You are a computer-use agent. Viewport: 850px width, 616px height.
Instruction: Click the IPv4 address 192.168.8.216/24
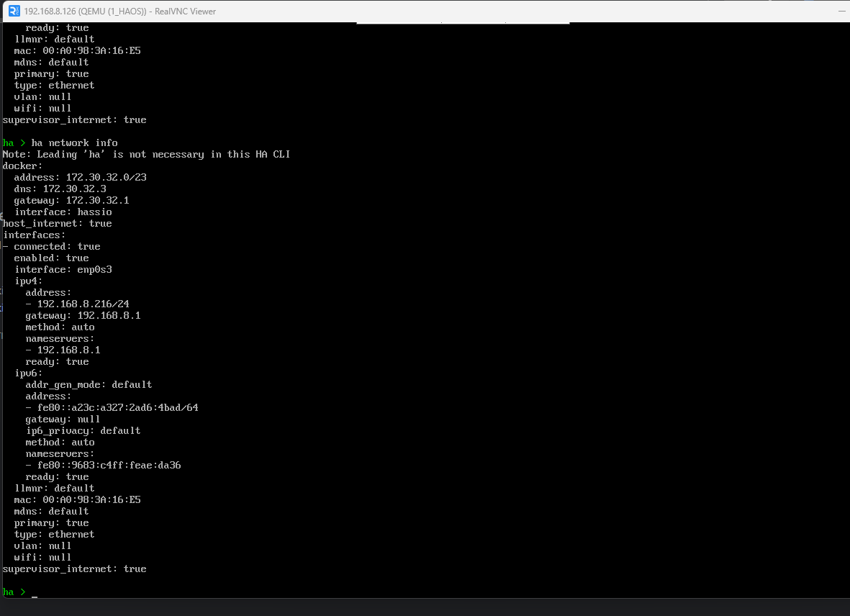coord(83,304)
